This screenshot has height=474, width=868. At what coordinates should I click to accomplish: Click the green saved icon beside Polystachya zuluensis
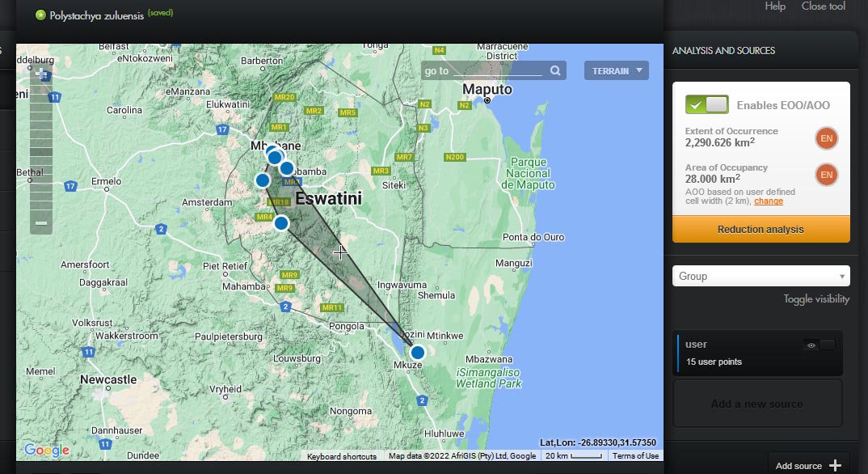tap(40, 15)
